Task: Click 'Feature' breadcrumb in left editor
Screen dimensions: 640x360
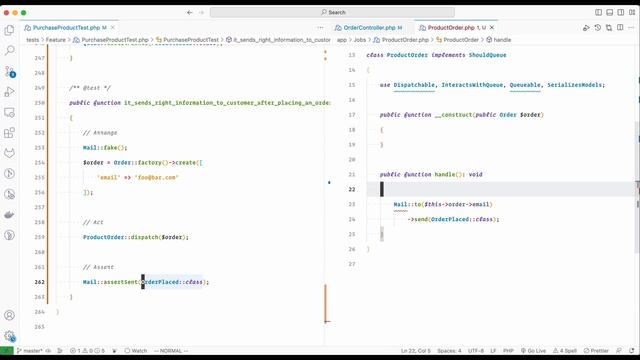Action: (56, 40)
